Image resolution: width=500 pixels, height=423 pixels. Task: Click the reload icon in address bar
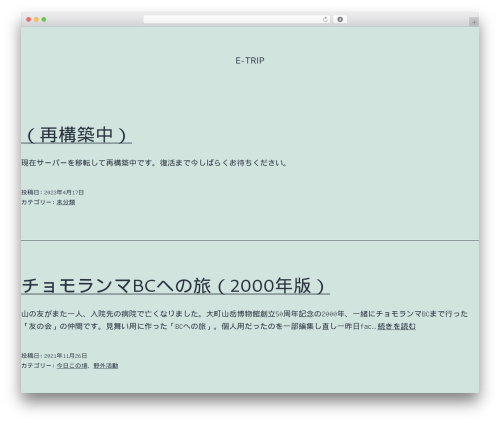click(x=325, y=20)
